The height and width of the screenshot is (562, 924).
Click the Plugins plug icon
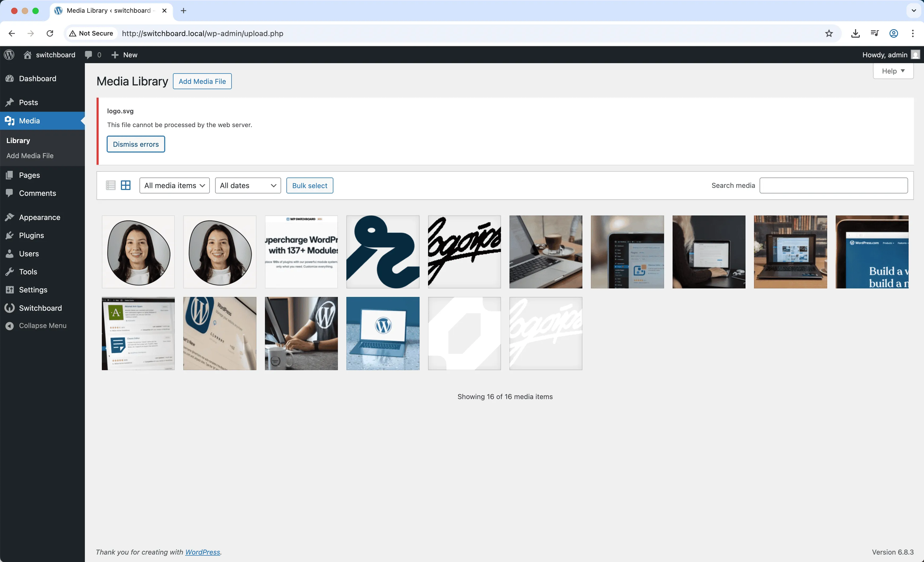(x=10, y=235)
